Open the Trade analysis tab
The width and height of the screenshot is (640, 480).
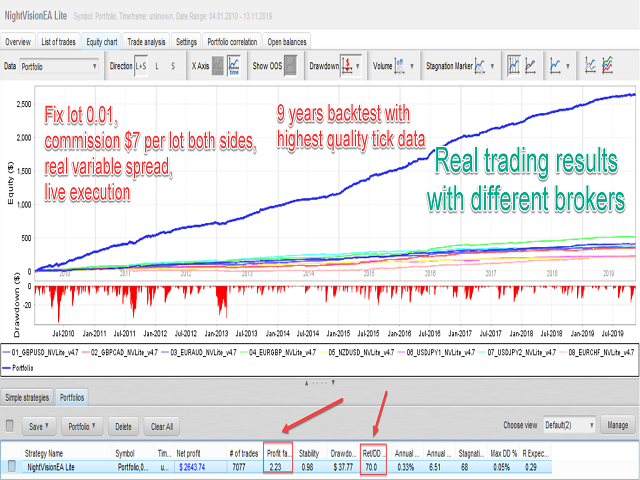pyautogui.click(x=146, y=42)
